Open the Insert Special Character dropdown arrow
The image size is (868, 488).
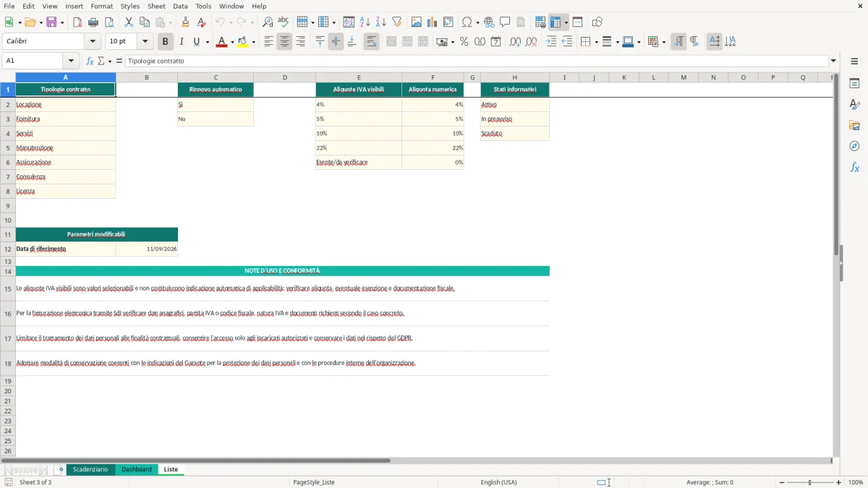(477, 22)
